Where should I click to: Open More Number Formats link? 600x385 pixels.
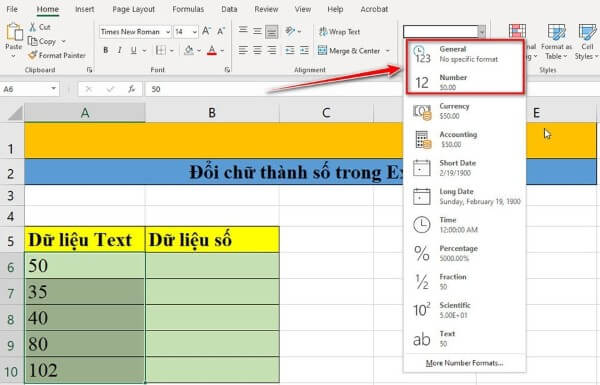(465, 363)
